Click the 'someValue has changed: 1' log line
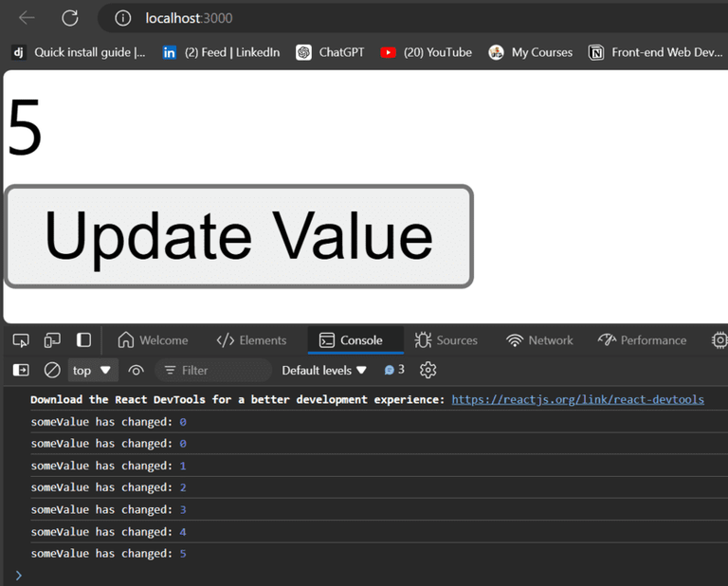Image resolution: width=728 pixels, height=586 pixels. [108, 466]
